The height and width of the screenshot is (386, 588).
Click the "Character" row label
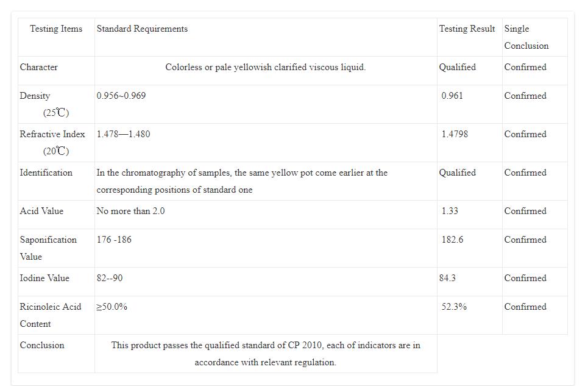(39, 67)
